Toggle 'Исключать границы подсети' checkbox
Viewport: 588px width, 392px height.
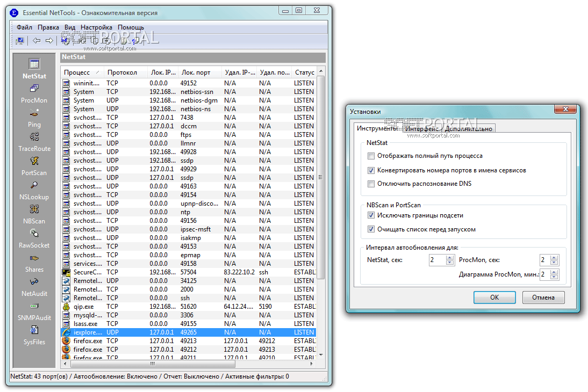(371, 215)
